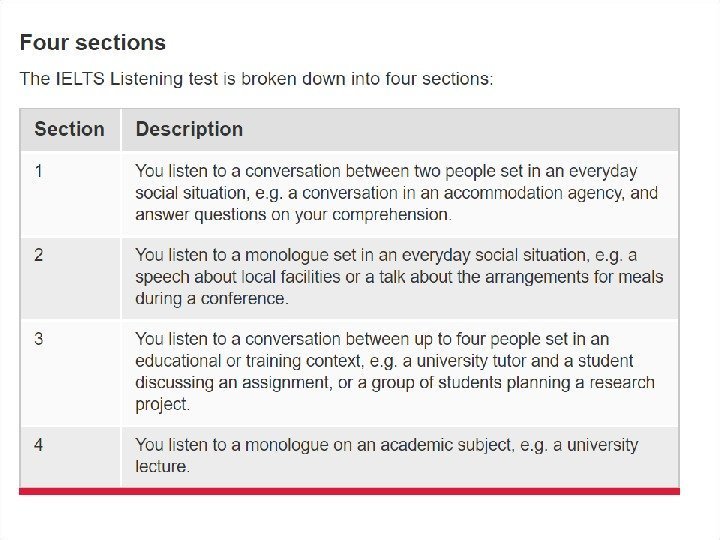Click section number 4 cell
The width and height of the screenshot is (720, 540).
[x=39, y=445]
